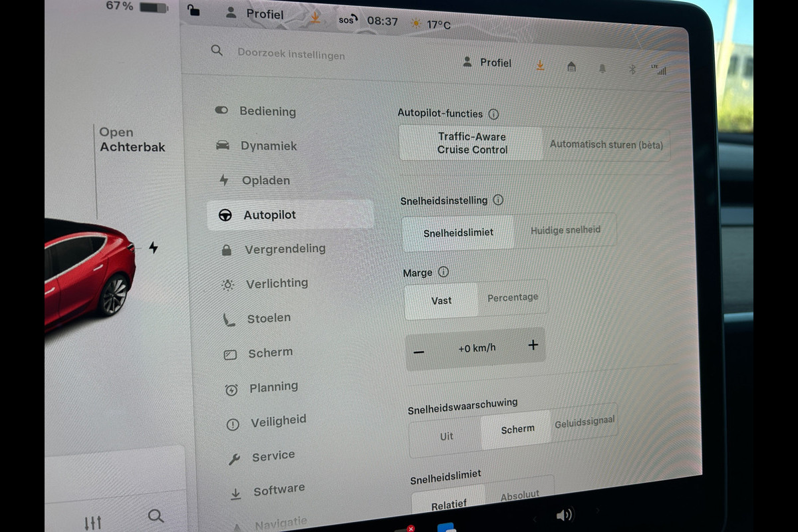Click the Bluetooth icon in settings header
Image resolution: width=798 pixels, height=532 pixels.
tap(633, 69)
